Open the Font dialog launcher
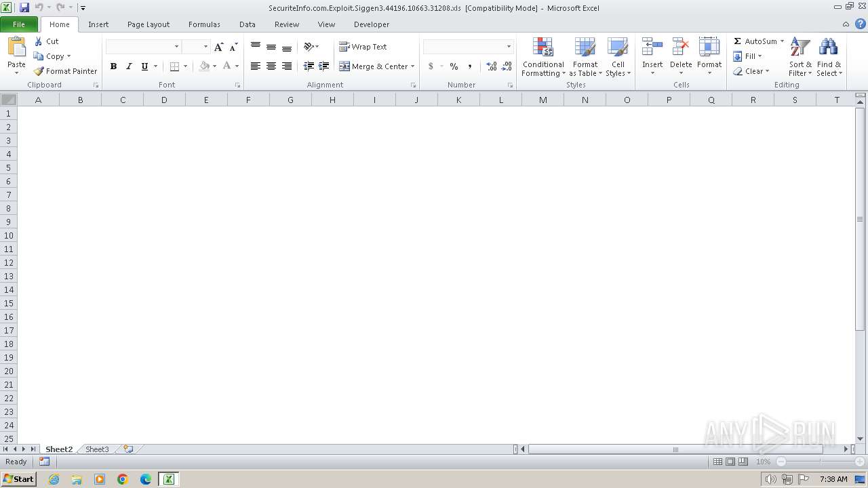The image size is (868, 488). coord(237,85)
